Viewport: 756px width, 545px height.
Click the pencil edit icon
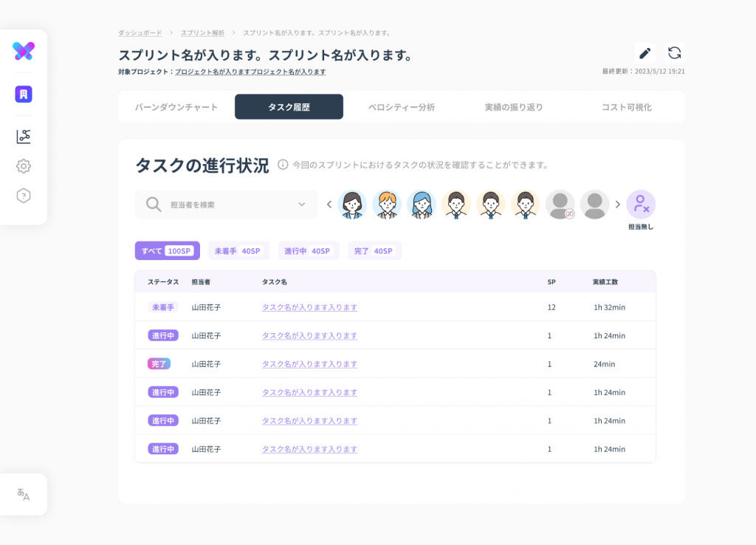(645, 53)
